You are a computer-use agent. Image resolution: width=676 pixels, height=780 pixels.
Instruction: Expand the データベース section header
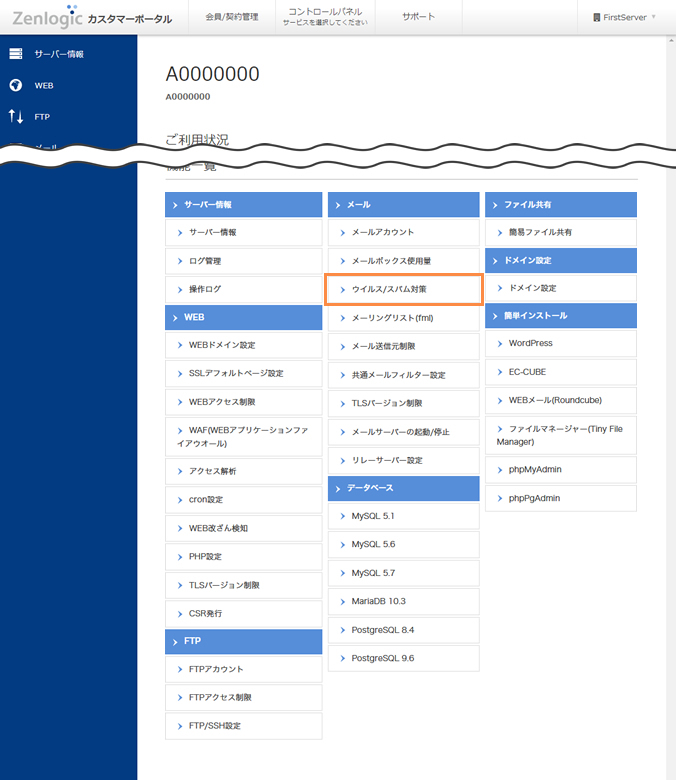(404, 488)
